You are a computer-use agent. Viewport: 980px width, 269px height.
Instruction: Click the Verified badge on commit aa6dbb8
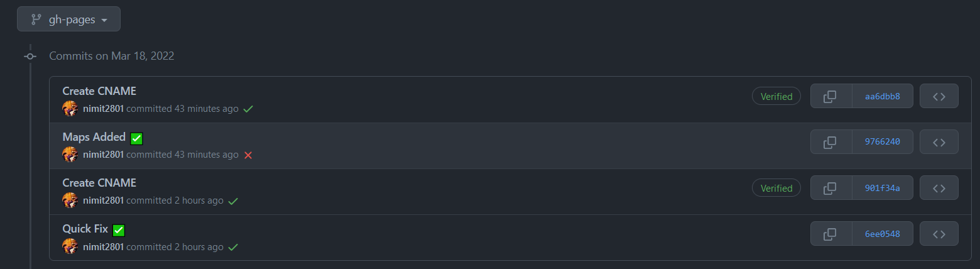pyautogui.click(x=776, y=96)
